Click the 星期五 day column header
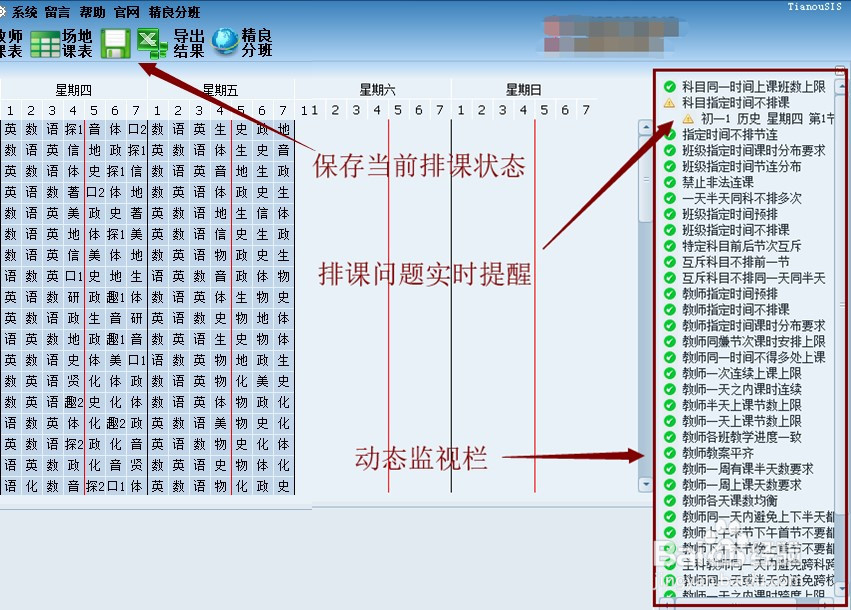 (220, 90)
